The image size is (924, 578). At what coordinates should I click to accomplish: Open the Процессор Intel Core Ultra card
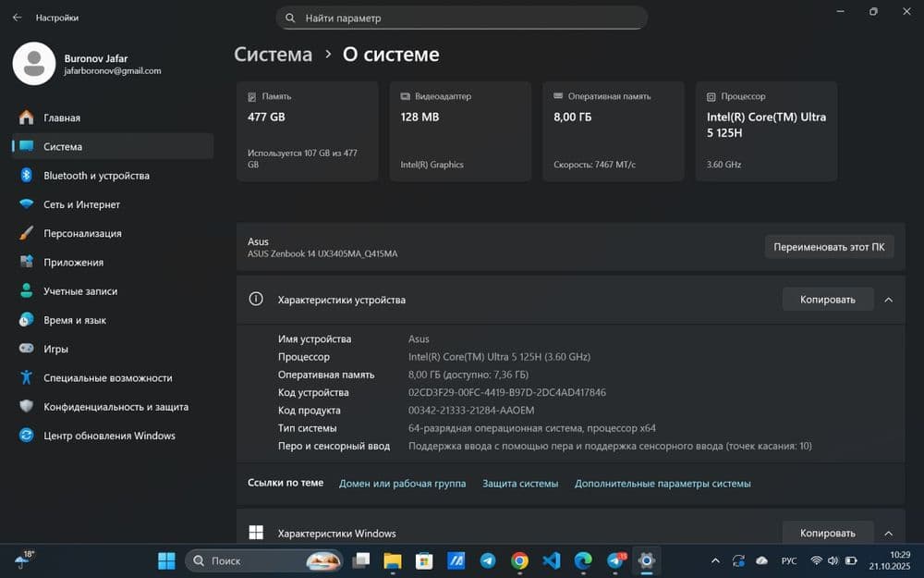point(766,131)
